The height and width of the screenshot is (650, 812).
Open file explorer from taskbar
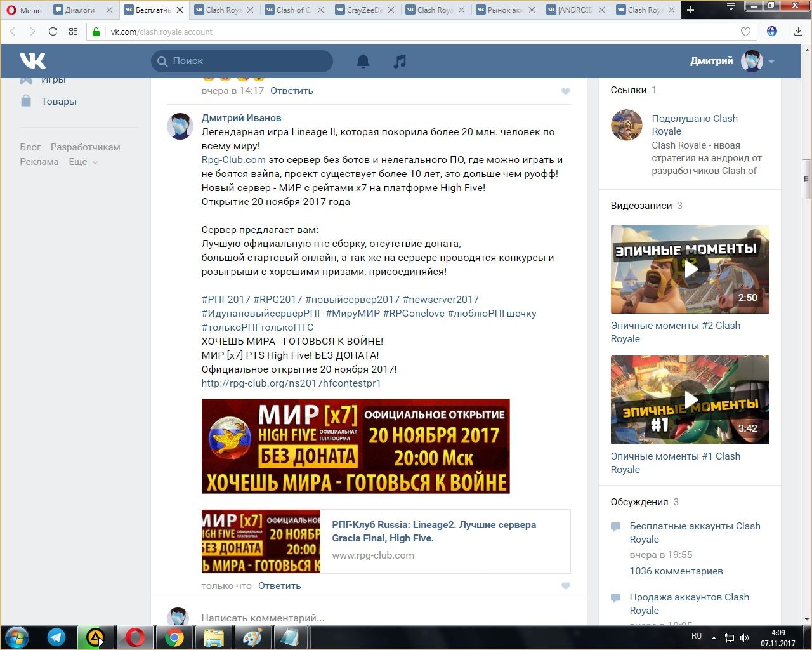(x=213, y=637)
